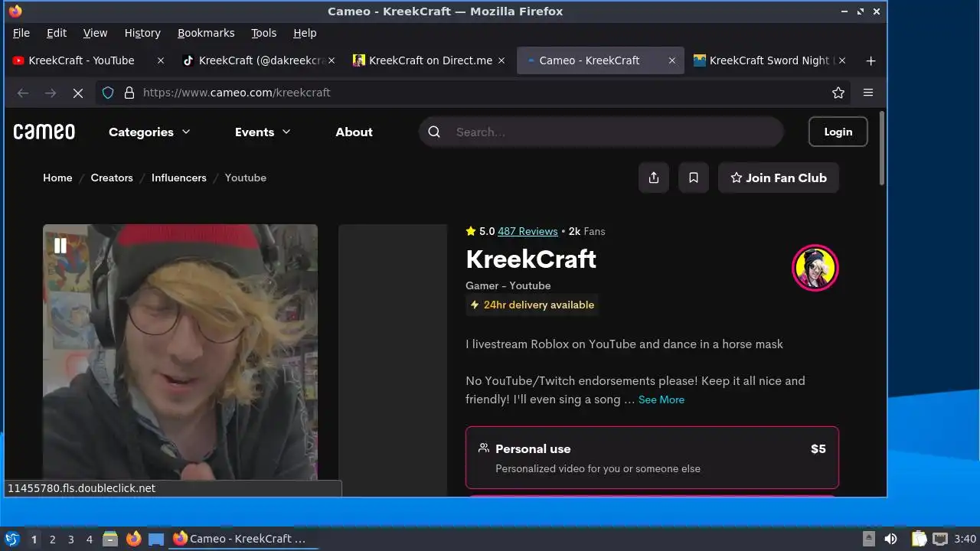
Task: Go to Influencers breadcrumb
Action: [x=179, y=178]
